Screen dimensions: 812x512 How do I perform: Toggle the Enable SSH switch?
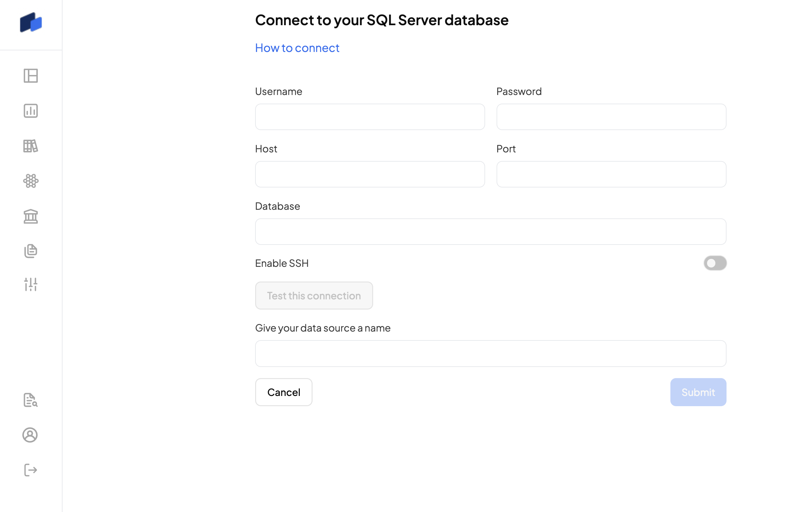click(x=715, y=263)
